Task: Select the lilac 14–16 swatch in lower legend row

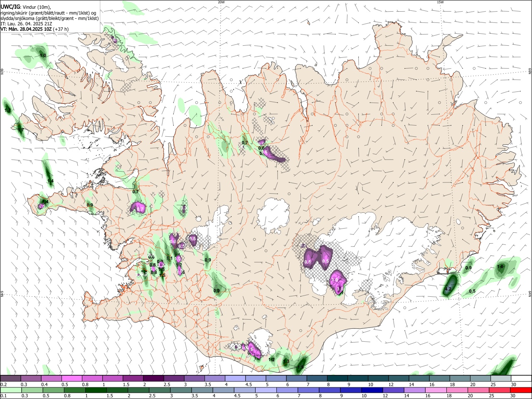Action: click(x=414, y=390)
